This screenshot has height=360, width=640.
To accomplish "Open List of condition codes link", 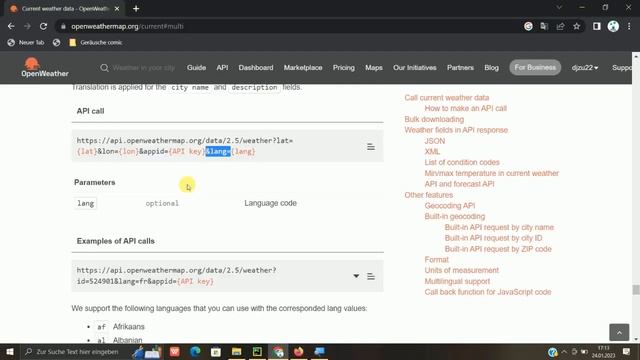I will click(462, 162).
